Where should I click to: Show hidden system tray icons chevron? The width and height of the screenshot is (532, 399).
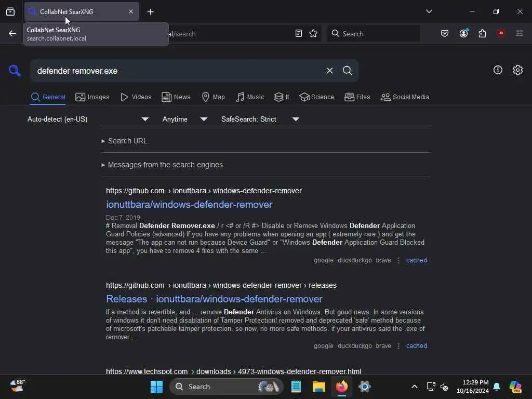pos(414,387)
